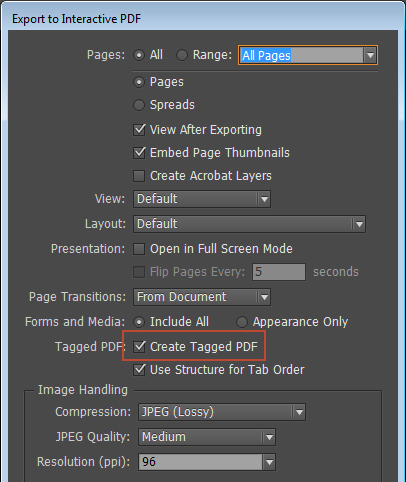Screen dimensions: 406x482
Task: Select the Range radio button
Action: coord(182,55)
